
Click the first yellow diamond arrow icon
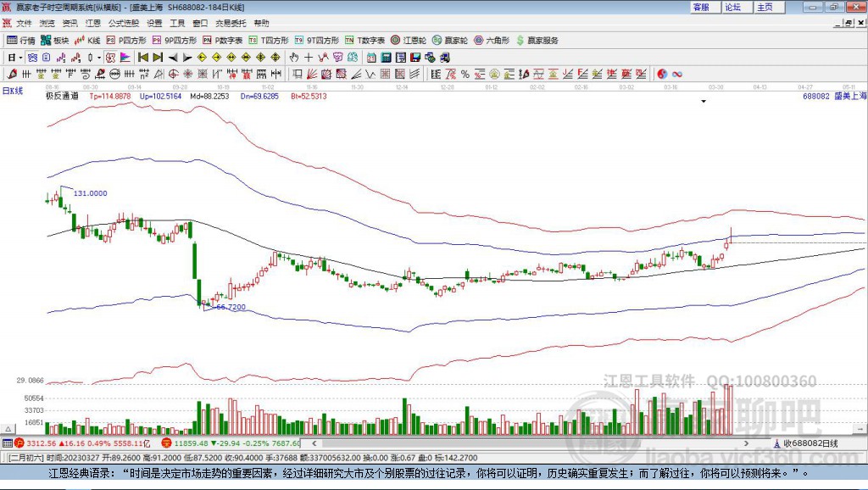[x=202, y=58]
